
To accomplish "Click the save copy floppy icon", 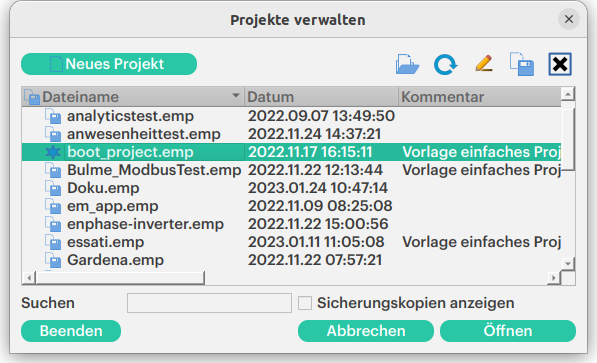I will pyautogui.click(x=522, y=64).
